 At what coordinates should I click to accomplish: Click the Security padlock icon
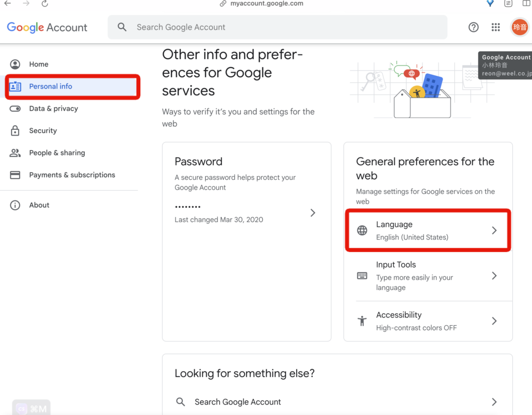pos(15,131)
